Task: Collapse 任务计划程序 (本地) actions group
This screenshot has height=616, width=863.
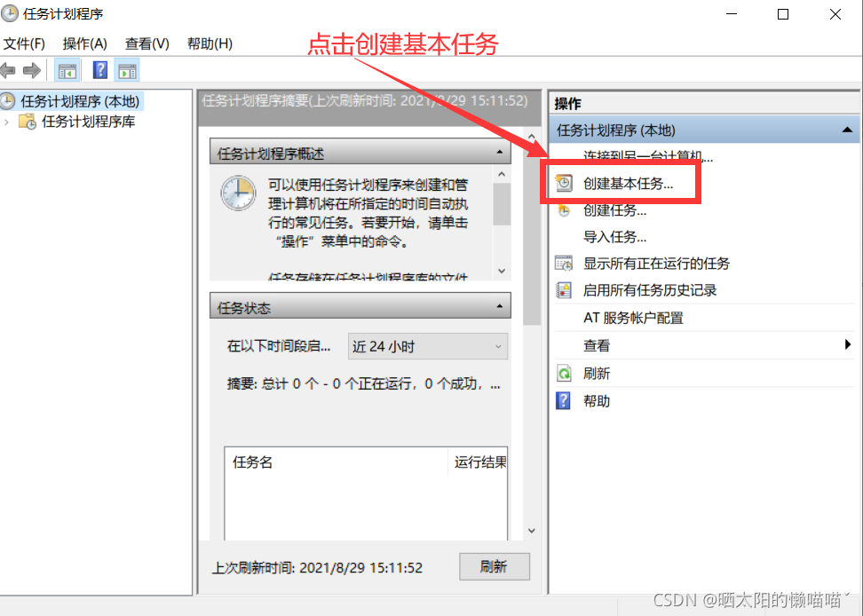Action: pyautogui.click(x=847, y=130)
